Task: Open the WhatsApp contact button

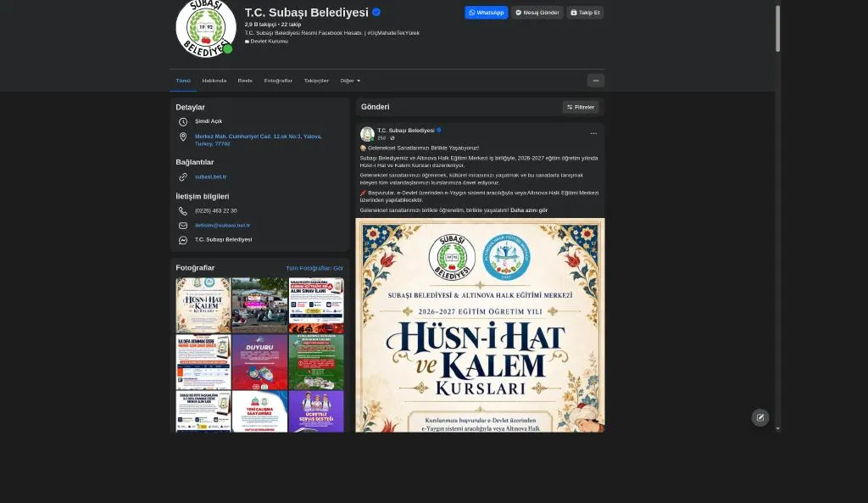Action: pyautogui.click(x=486, y=12)
